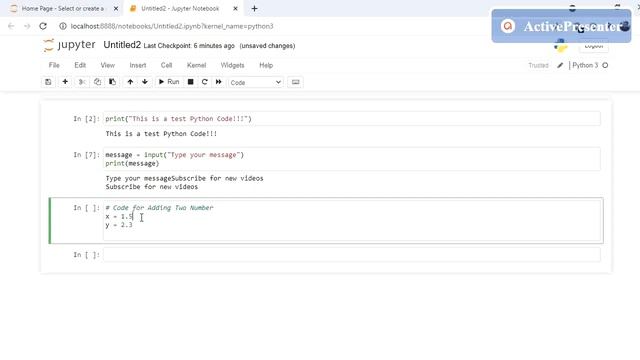The height and width of the screenshot is (360, 640).
Task: Close the Untitled2 Jupyter Notebook tab
Action: (235, 9)
